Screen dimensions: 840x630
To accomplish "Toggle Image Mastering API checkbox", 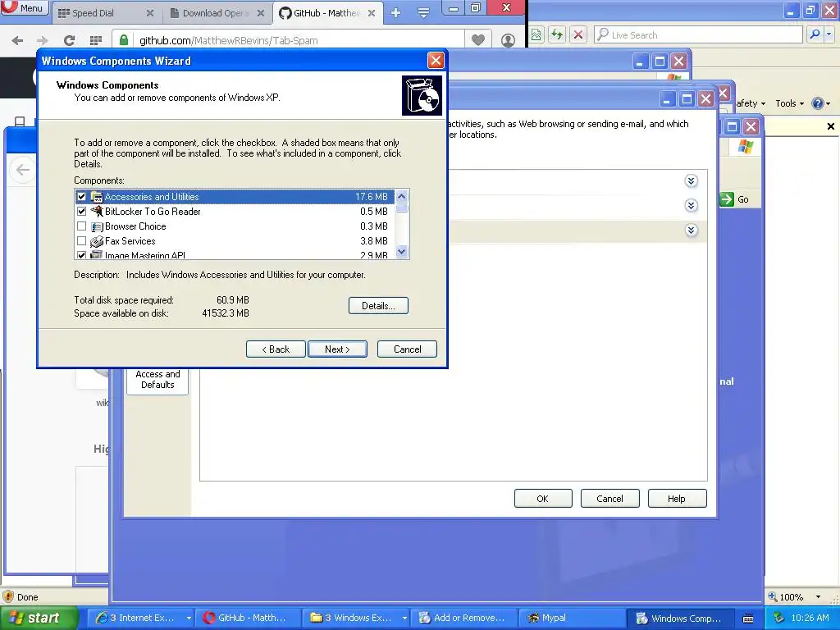I will (81, 255).
